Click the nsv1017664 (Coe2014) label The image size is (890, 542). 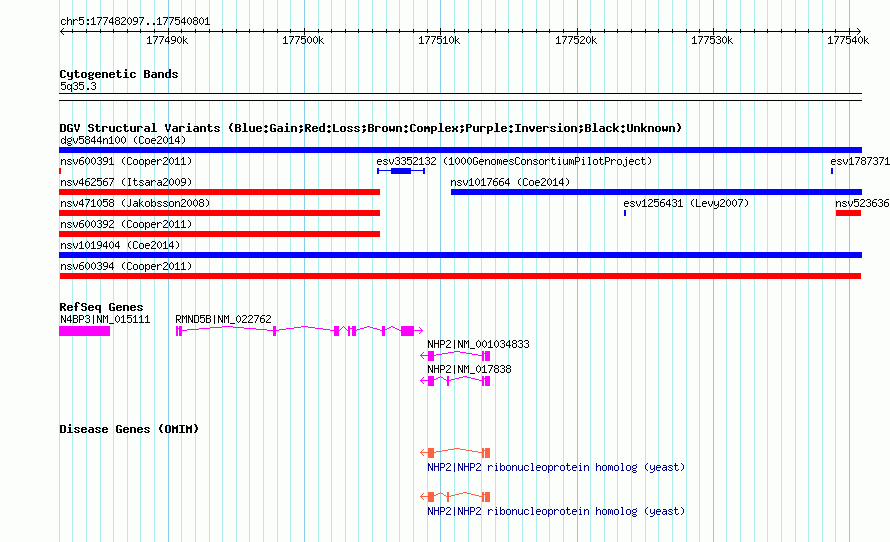pos(510,182)
